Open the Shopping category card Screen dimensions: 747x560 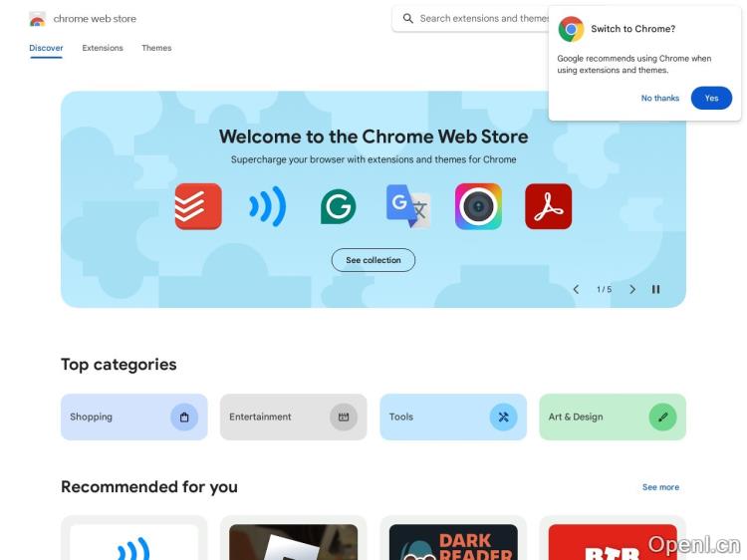[134, 418]
